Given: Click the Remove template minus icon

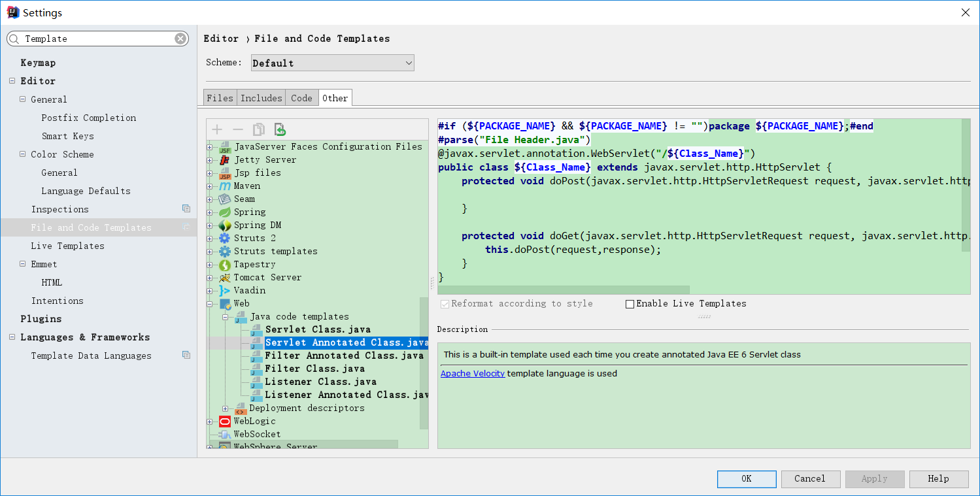Looking at the screenshot, I should pyautogui.click(x=238, y=129).
